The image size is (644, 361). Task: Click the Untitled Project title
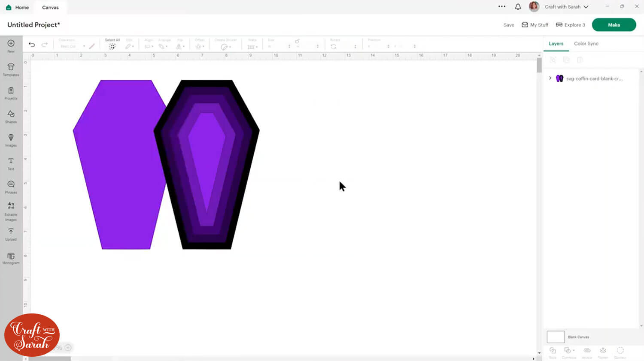[33, 25]
